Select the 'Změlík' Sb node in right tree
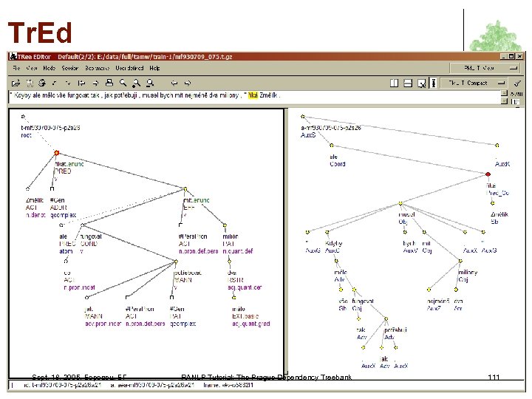 (492, 203)
